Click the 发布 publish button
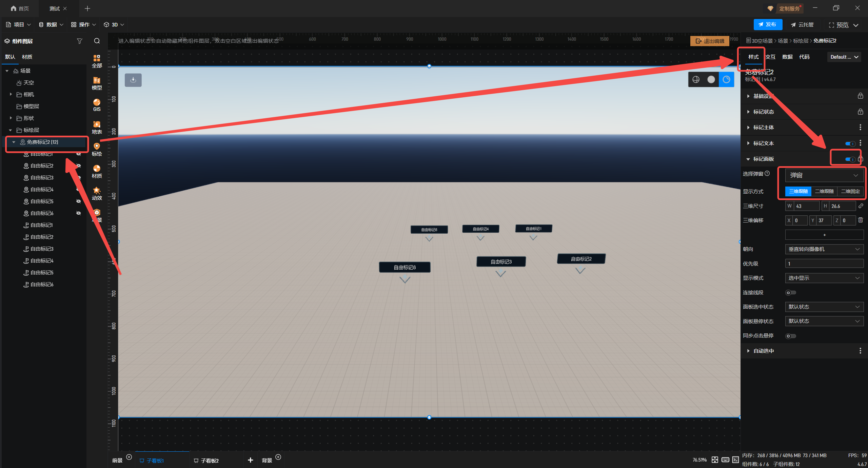868x468 pixels. 768,24
